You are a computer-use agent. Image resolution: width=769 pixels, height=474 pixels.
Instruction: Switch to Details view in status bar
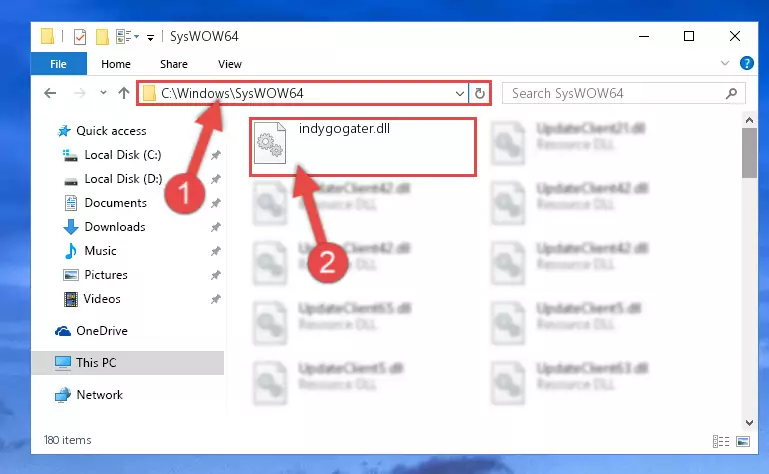pyautogui.click(x=720, y=442)
